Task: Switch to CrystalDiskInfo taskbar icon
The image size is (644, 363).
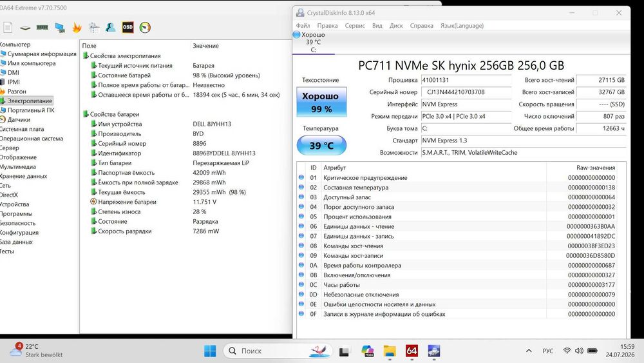Action: tap(433, 351)
